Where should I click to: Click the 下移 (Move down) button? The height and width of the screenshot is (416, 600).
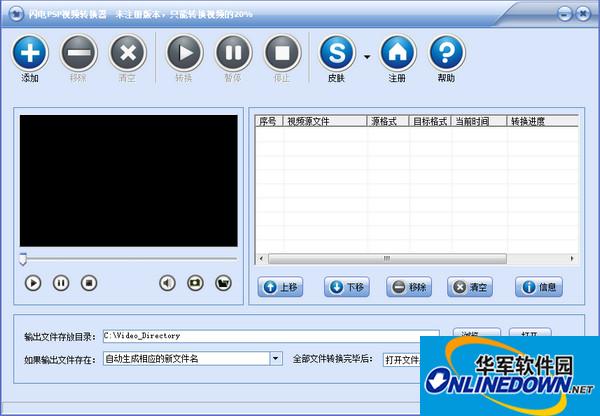pyautogui.click(x=347, y=287)
